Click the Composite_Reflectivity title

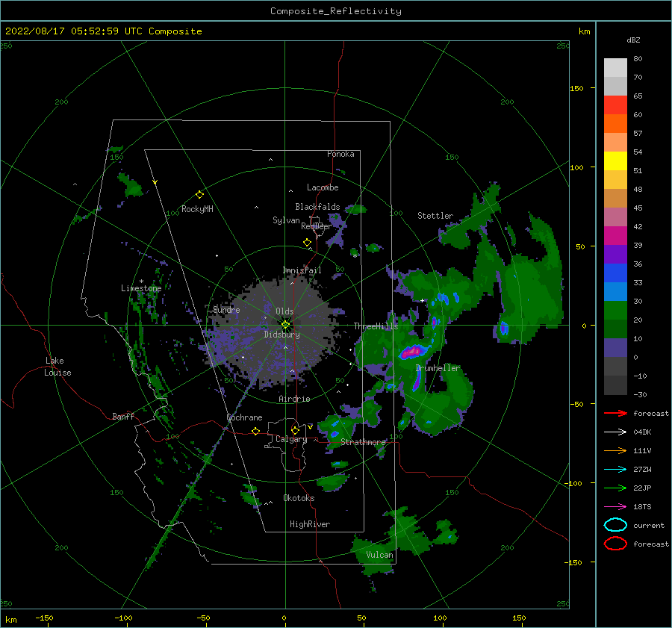(x=336, y=11)
